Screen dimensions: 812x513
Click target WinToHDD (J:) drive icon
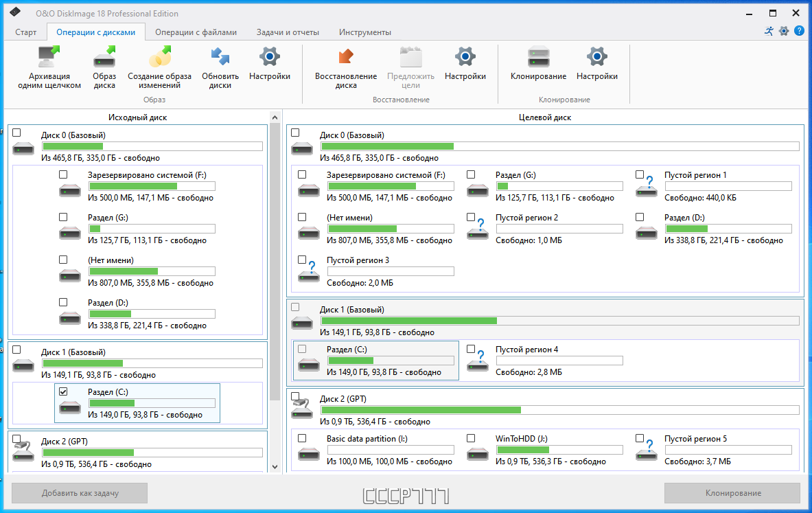[x=478, y=454]
